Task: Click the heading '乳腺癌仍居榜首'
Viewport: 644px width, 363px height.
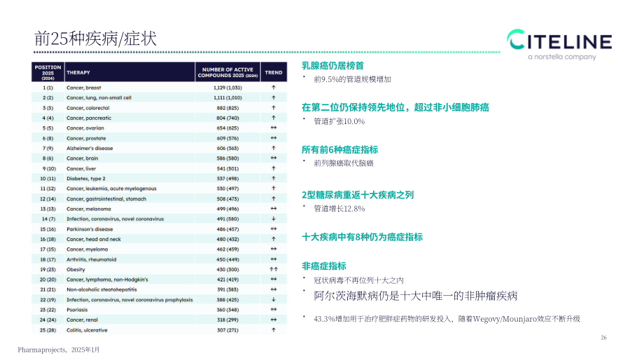Action: (x=332, y=66)
